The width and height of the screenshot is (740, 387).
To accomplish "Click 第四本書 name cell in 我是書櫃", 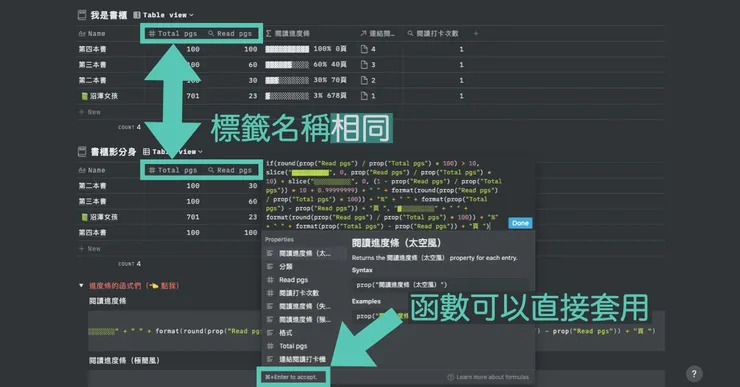I will [x=92, y=49].
